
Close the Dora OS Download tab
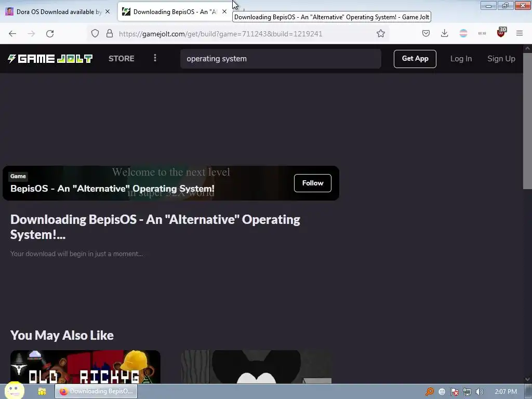click(108, 11)
